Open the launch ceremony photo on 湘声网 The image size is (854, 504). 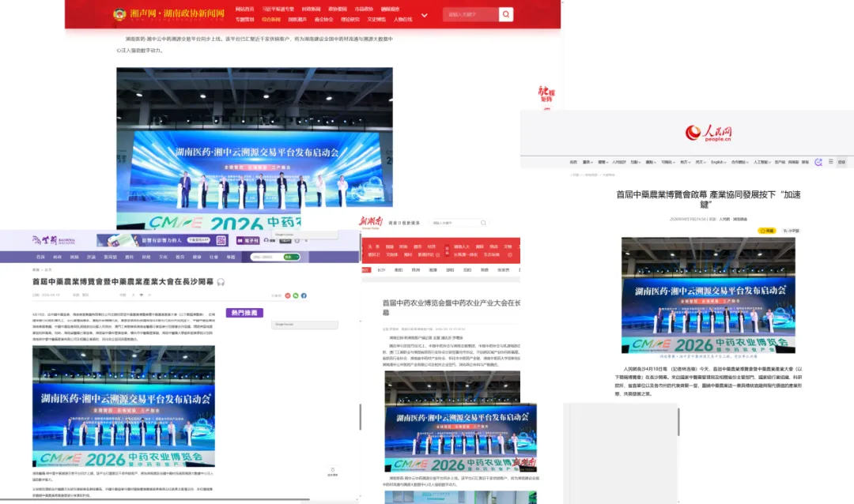255,148
